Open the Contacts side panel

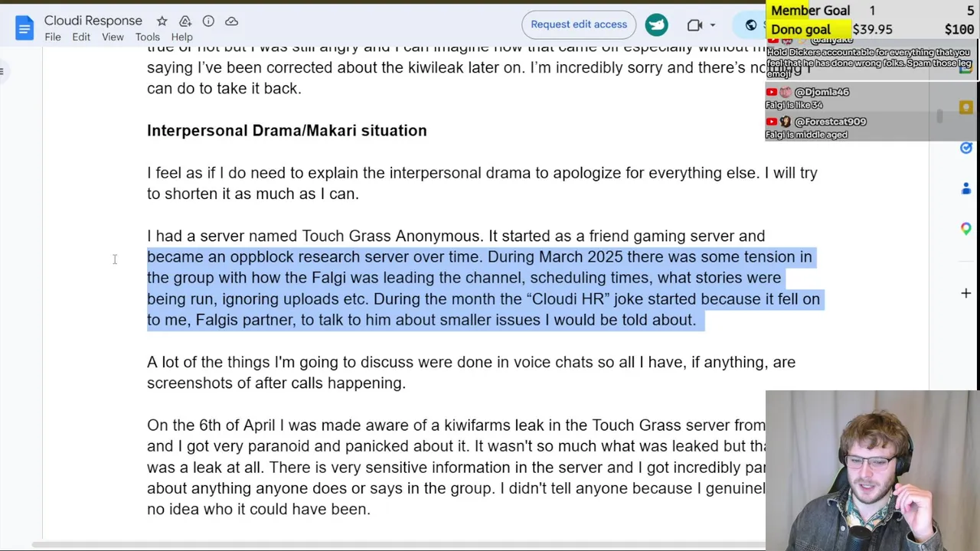click(965, 188)
